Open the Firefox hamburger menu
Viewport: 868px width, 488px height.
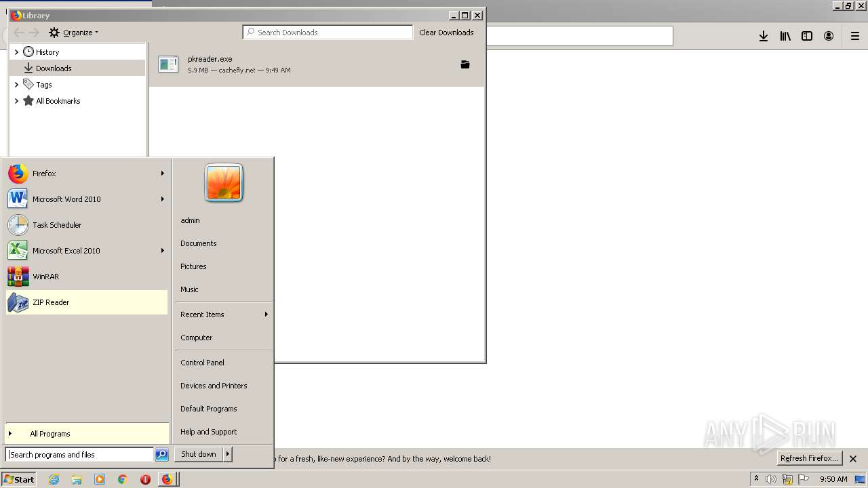coord(855,36)
